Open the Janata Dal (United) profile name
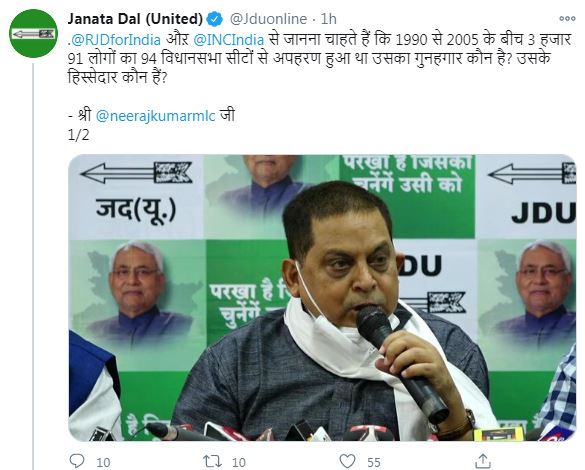The height and width of the screenshot is (470, 585). click(135, 19)
